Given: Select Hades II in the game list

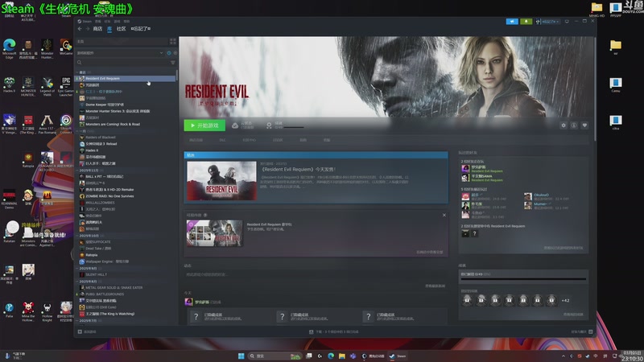Looking at the screenshot, I should click(126, 150).
